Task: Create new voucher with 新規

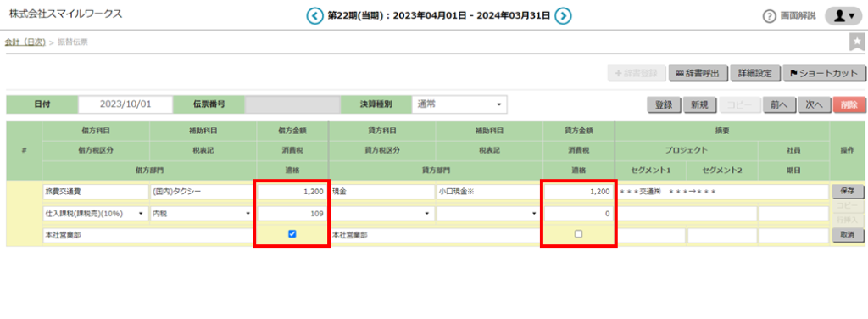Action: click(699, 104)
